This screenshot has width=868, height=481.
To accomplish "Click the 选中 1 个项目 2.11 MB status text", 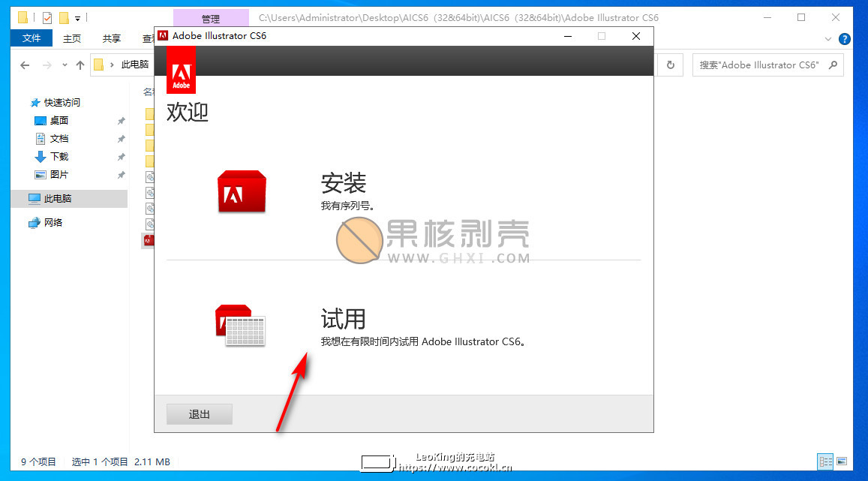I will pyautogui.click(x=121, y=461).
